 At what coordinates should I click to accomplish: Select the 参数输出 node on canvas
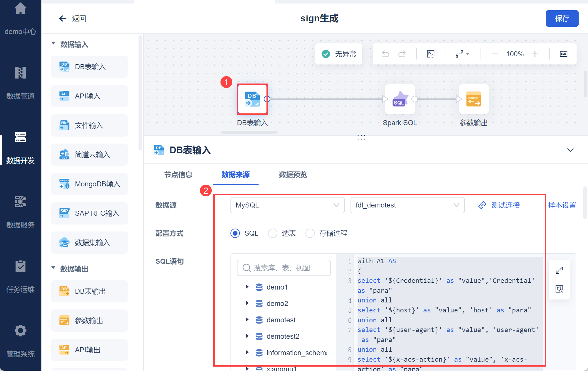474,99
